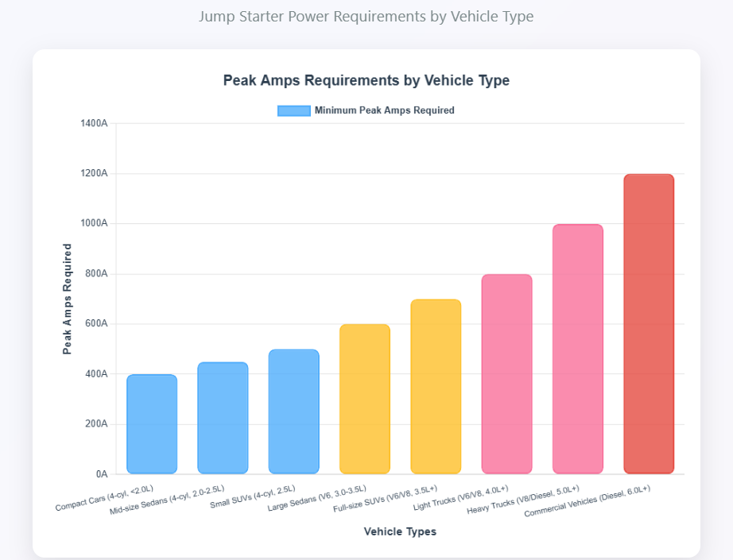733x560 pixels.
Task: Click the blue Compact Cars bar
Action: point(152,424)
